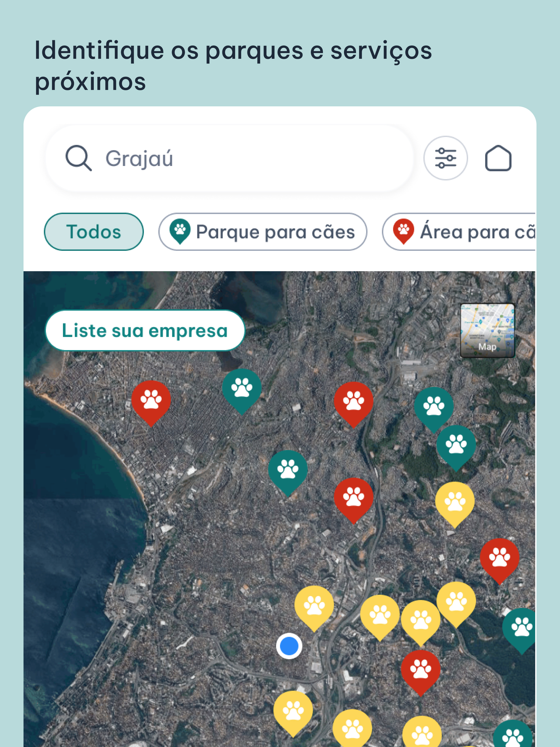Select the Todos filter chip
Image resolution: width=560 pixels, height=747 pixels.
click(94, 232)
